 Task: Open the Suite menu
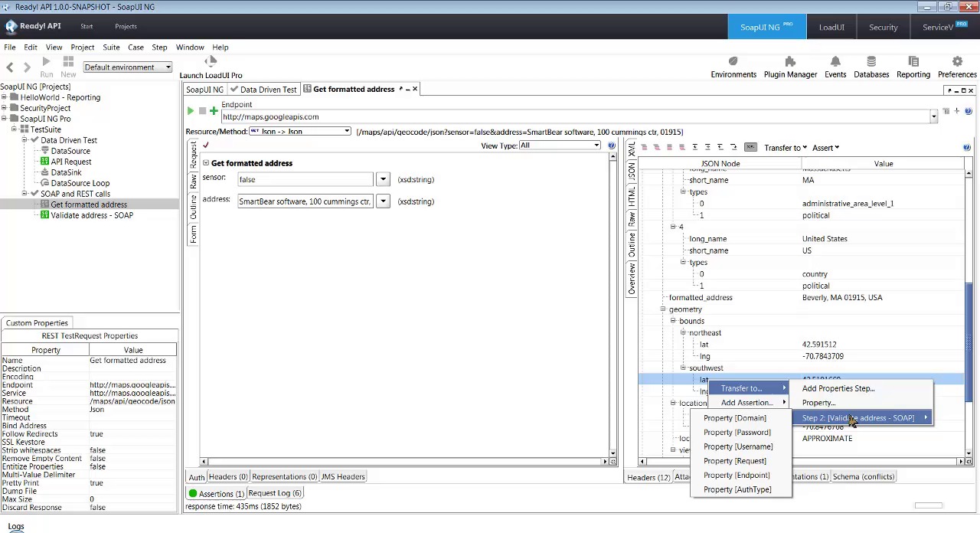(x=111, y=47)
